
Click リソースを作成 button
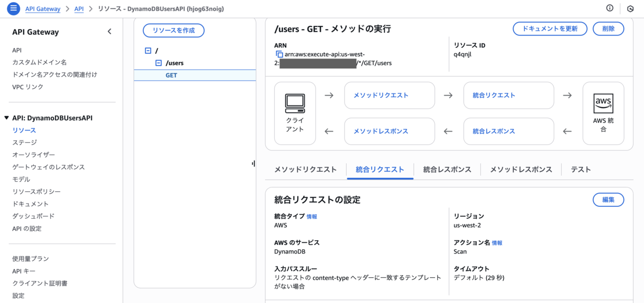[173, 30]
